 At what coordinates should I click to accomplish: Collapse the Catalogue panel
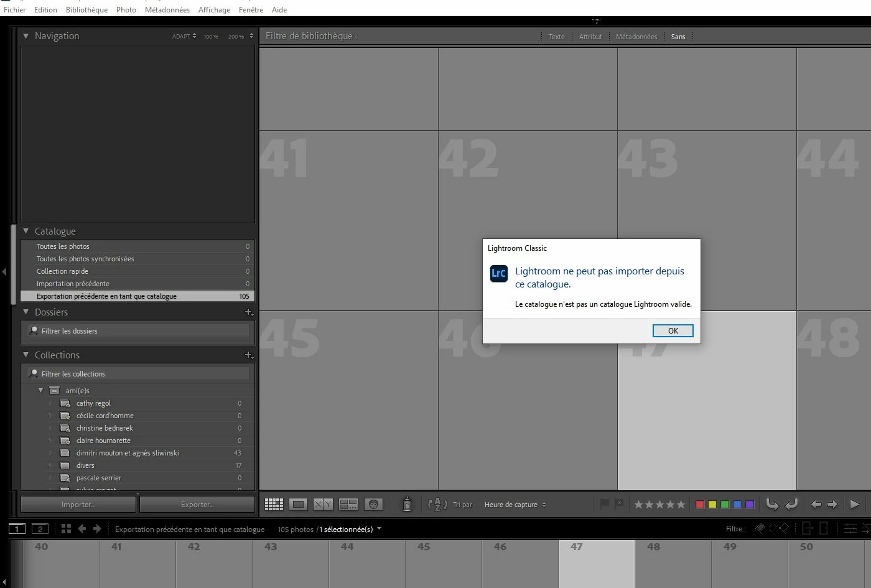pos(26,231)
